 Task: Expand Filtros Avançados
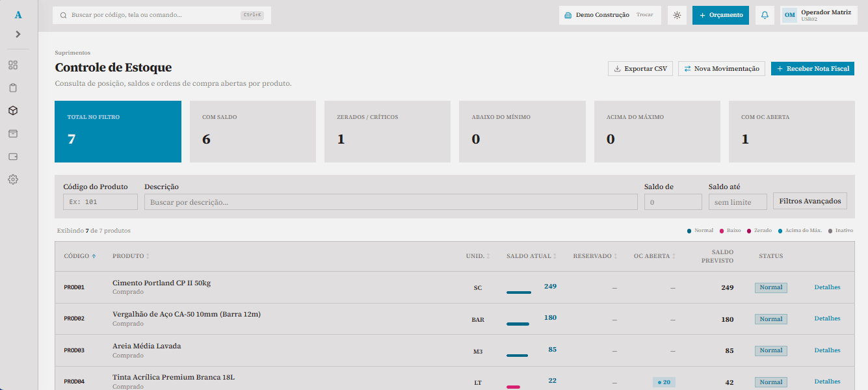click(x=810, y=201)
